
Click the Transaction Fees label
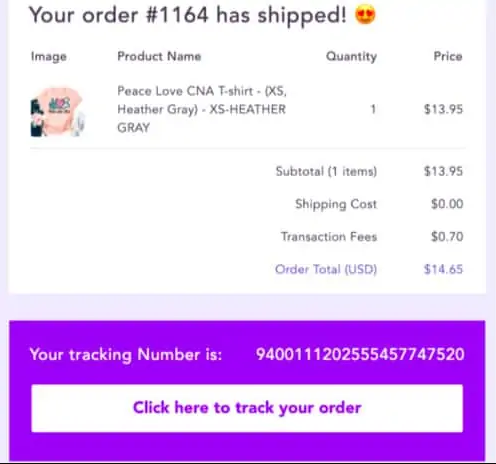point(329,236)
